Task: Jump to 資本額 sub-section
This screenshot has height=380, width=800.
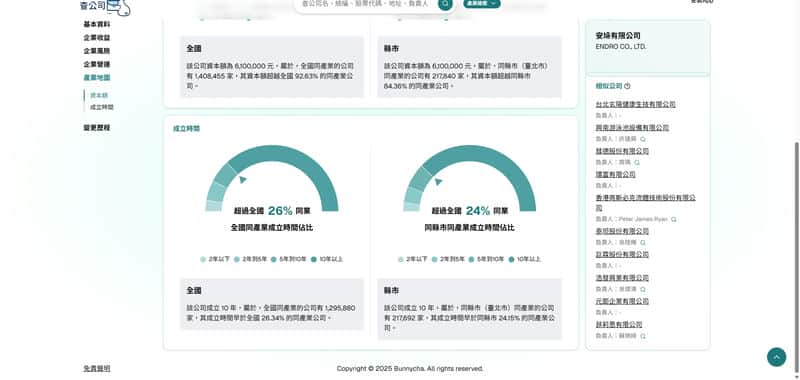Action: (99, 95)
